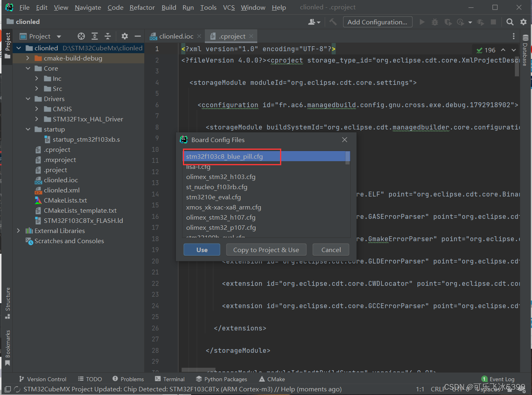Viewport: 532px width, 395px height.
Task: Open the VCS menu
Action: point(229,7)
